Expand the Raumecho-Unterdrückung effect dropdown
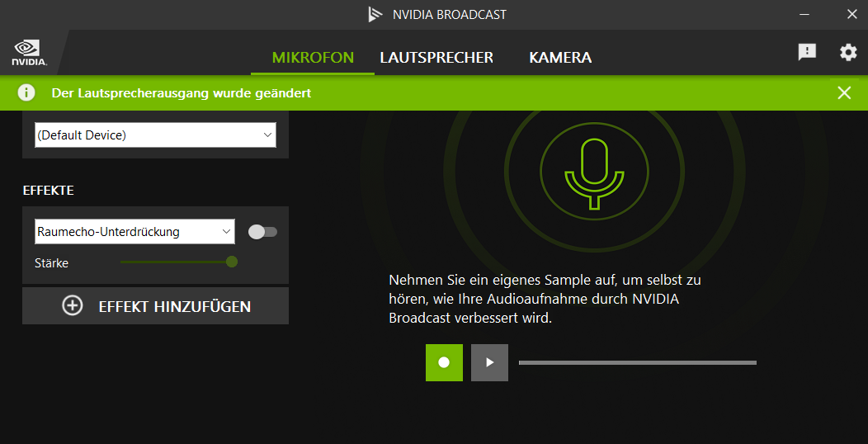868x444 pixels. [134, 231]
